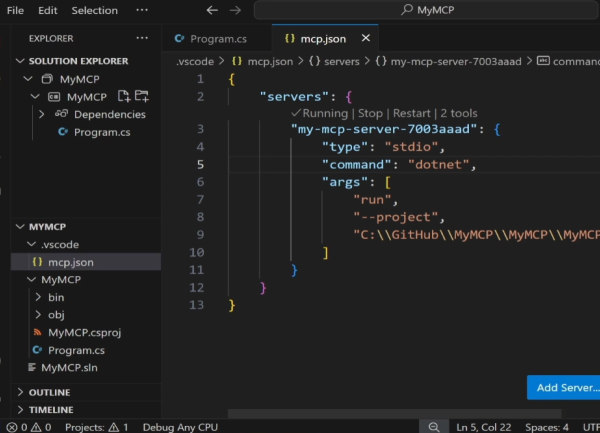Click the MyMCP solution icon
The height and width of the screenshot is (433, 600).
pyautogui.click(x=47, y=79)
